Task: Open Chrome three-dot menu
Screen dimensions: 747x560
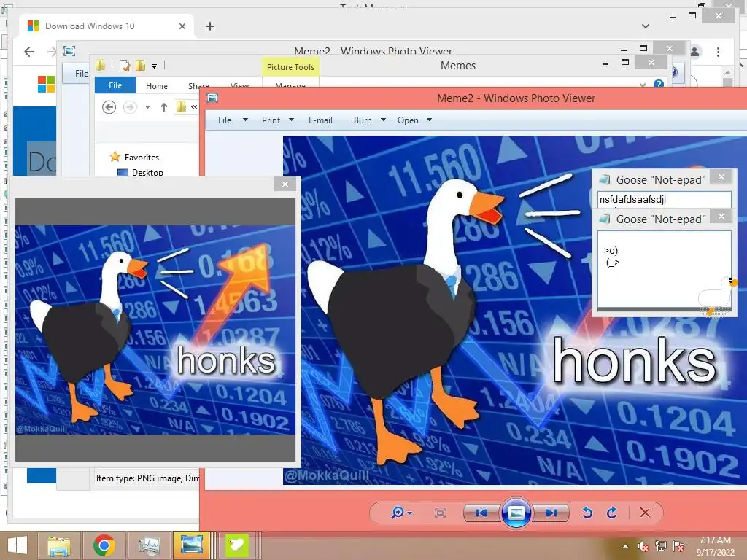Action: point(718,52)
